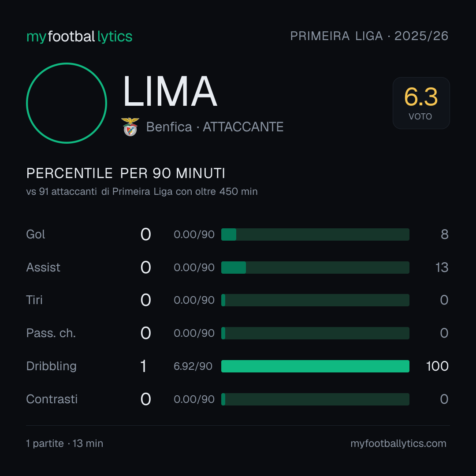Click the Assist percentile number 13

click(442, 268)
